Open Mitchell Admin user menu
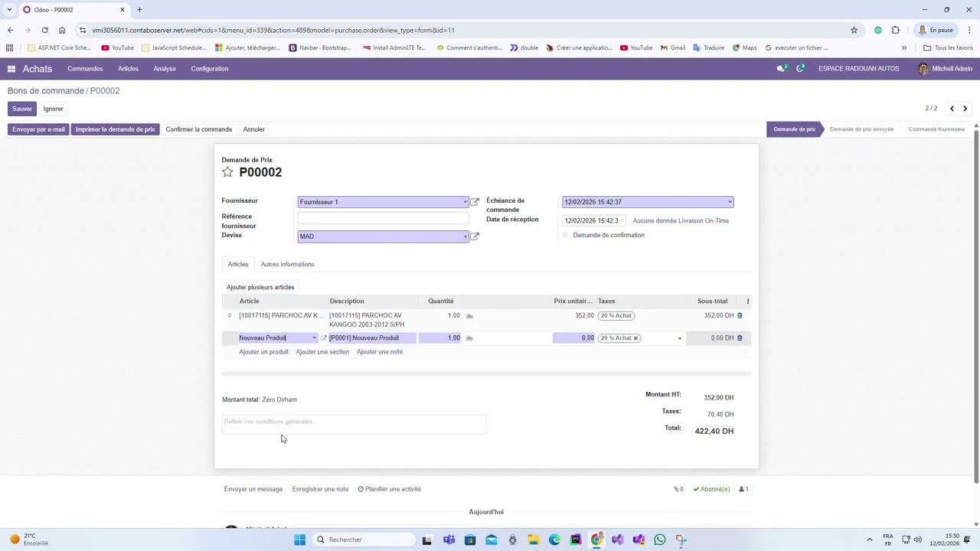This screenshot has height=551, width=980. (x=946, y=69)
